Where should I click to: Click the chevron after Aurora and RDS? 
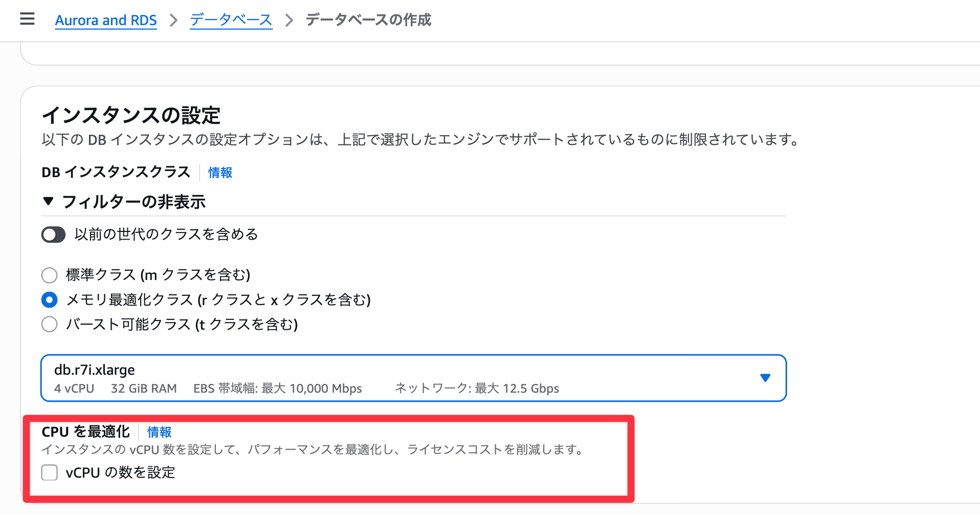pos(173,20)
